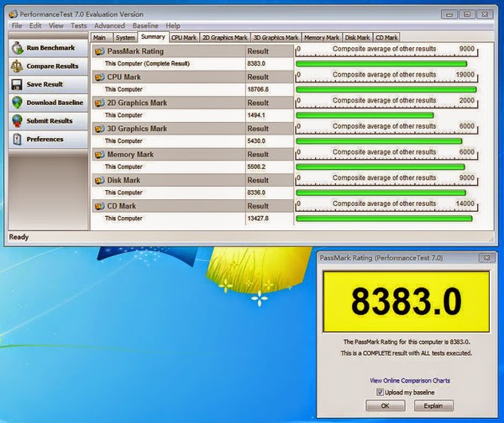Click the Preferences button label
This screenshot has height=423, width=504.
pyautogui.click(x=45, y=140)
